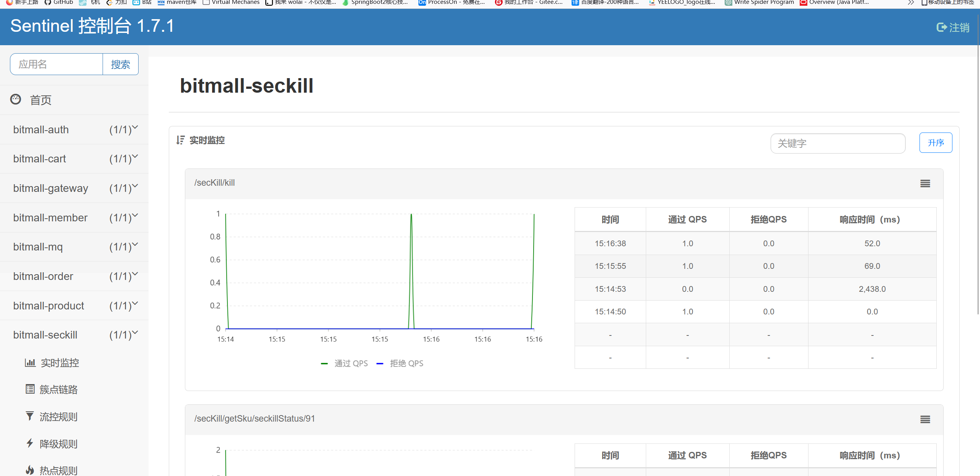Open hamburger menu for /secKill/getSku/seckillStatus/91 panel
This screenshot has width=980, height=476.
925,420
